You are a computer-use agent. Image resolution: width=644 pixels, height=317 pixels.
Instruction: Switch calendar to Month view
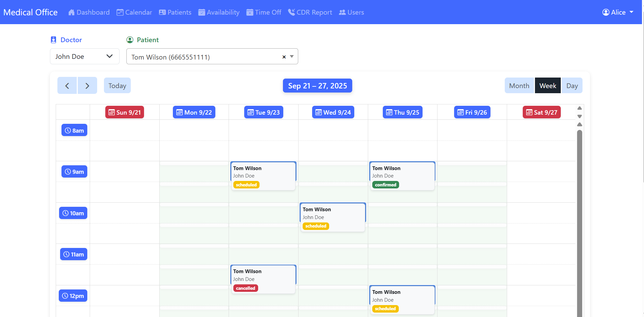519,86
